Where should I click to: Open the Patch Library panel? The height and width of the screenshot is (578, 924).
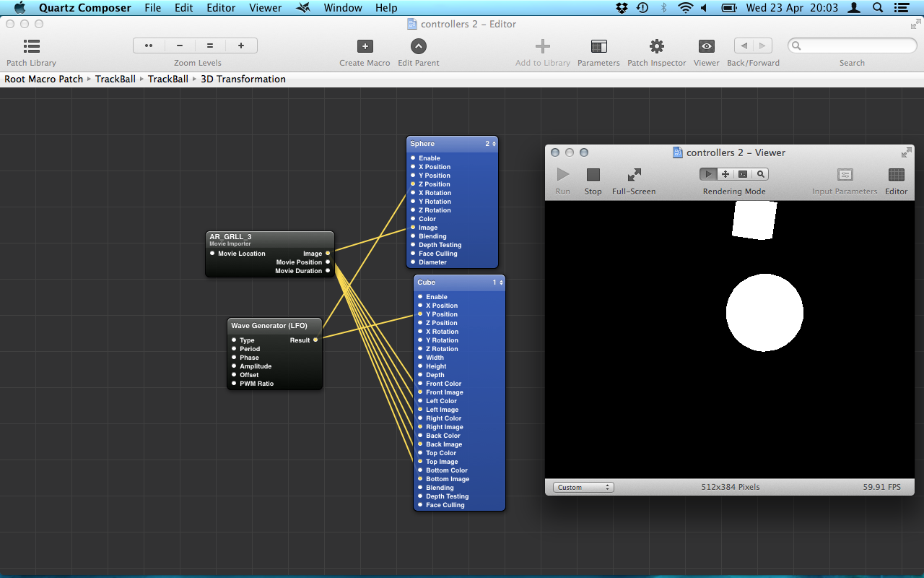31,47
